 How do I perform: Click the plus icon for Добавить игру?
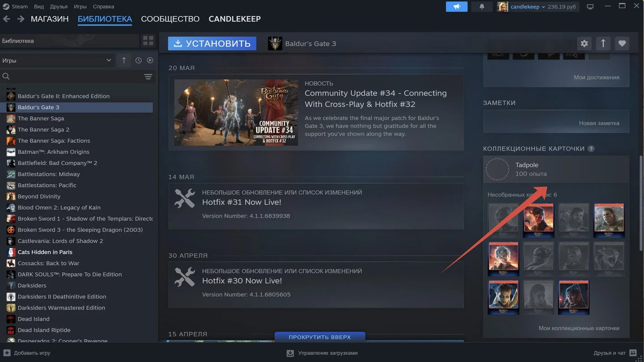coord(7,353)
